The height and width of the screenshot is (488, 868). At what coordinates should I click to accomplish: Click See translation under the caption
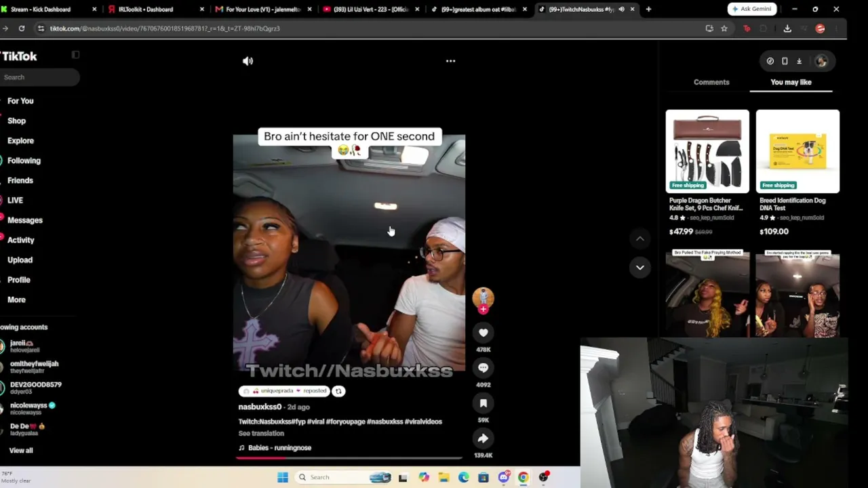pos(261,434)
